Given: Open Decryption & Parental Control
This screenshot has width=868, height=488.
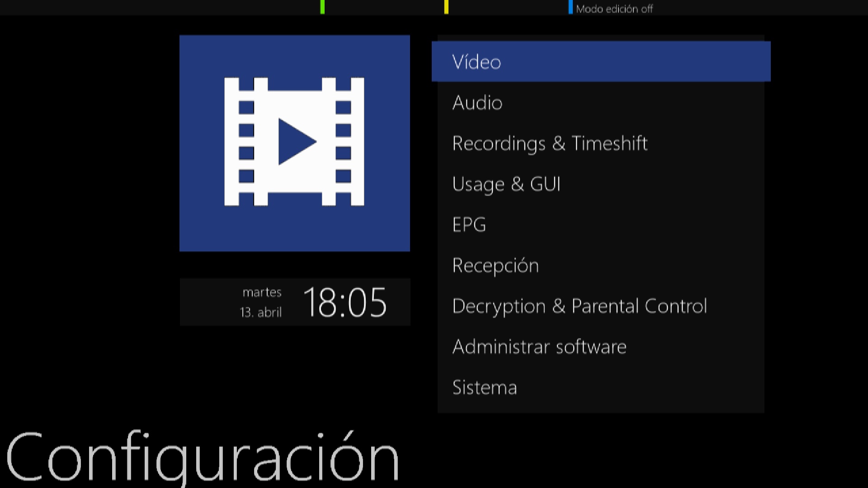Looking at the screenshot, I should pos(601,306).
